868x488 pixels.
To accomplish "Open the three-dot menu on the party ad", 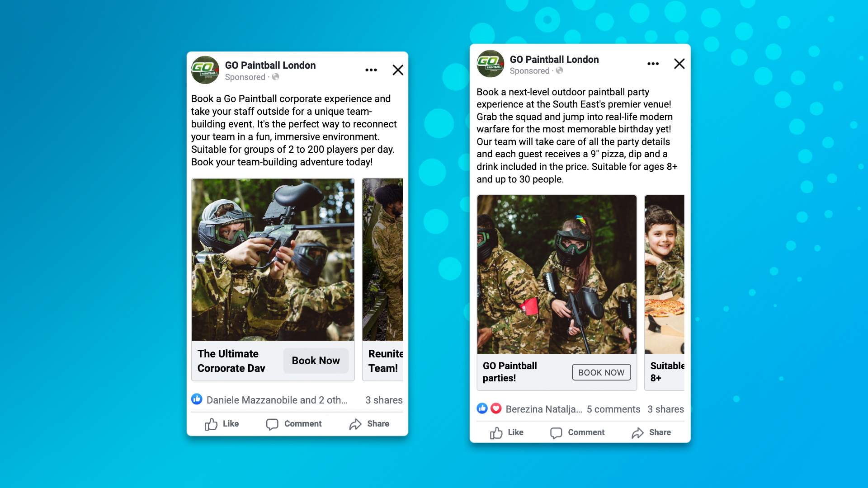I will point(653,64).
